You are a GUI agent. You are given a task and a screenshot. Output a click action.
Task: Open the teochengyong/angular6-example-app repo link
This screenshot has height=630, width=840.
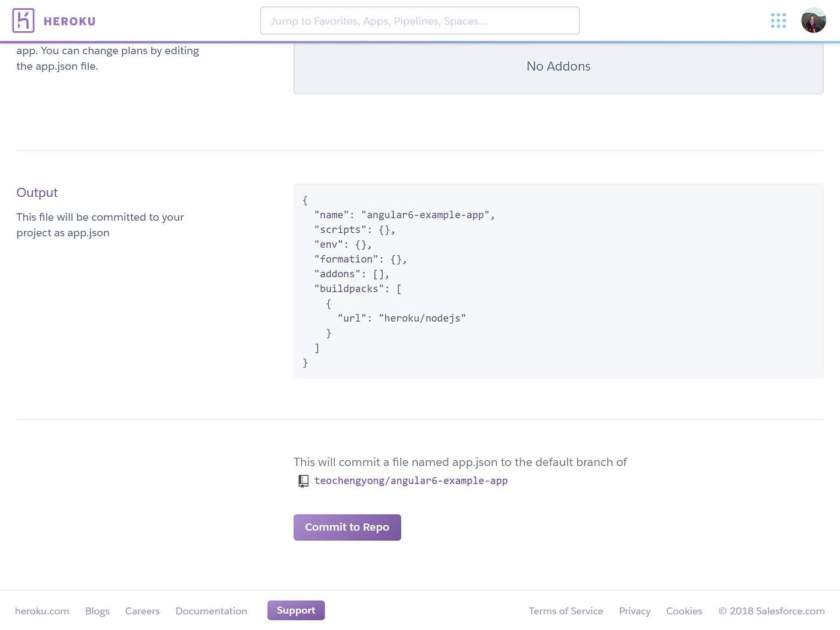pos(411,481)
